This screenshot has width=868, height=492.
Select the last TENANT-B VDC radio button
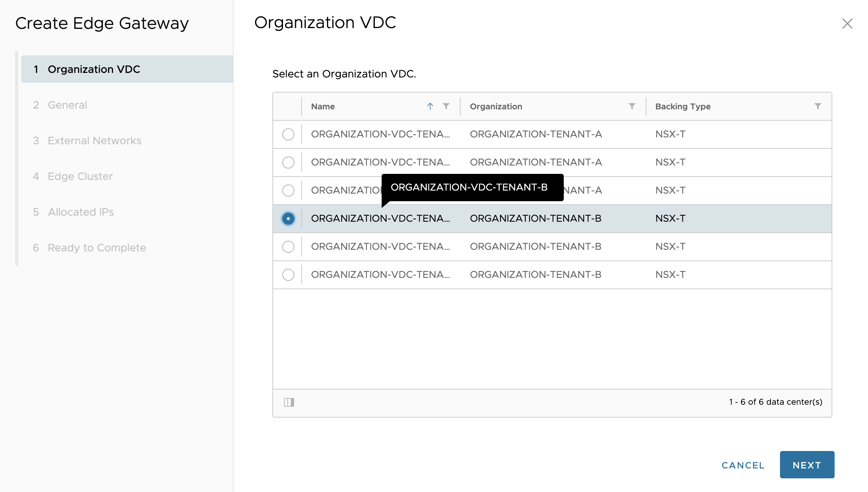pyautogui.click(x=288, y=275)
